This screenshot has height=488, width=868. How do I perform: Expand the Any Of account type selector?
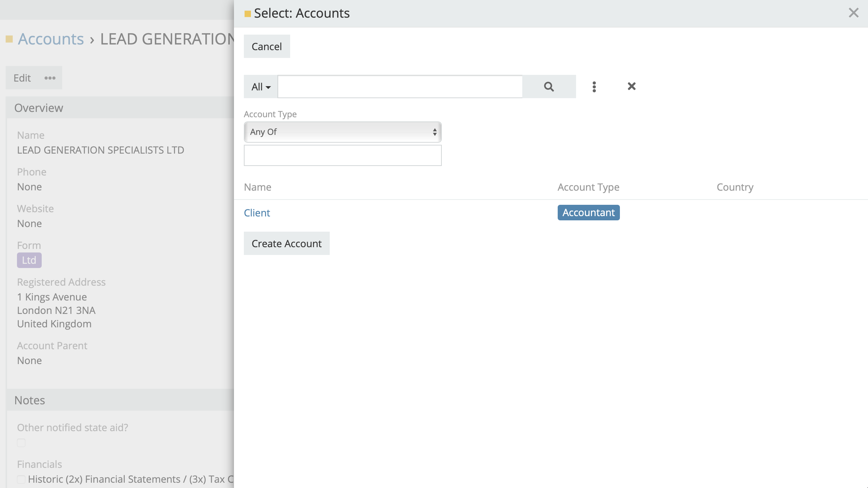coord(342,132)
